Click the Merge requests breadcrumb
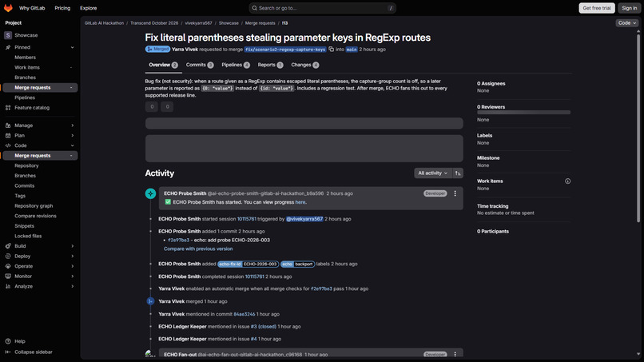 [260, 23]
